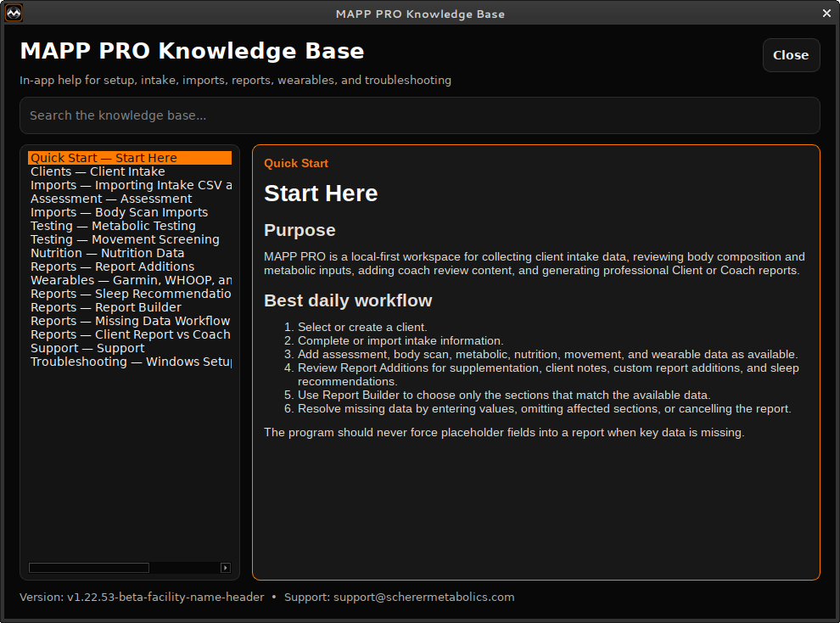
Task: Close the window with the X icon
Action: [x=826, y=14]
